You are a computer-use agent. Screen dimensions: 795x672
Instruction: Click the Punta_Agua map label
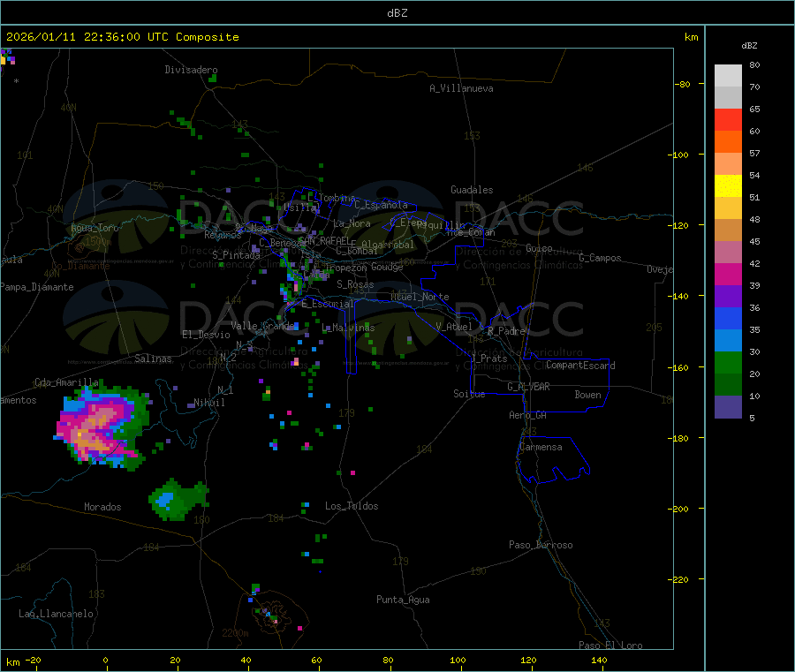click(x=403, y=600)
